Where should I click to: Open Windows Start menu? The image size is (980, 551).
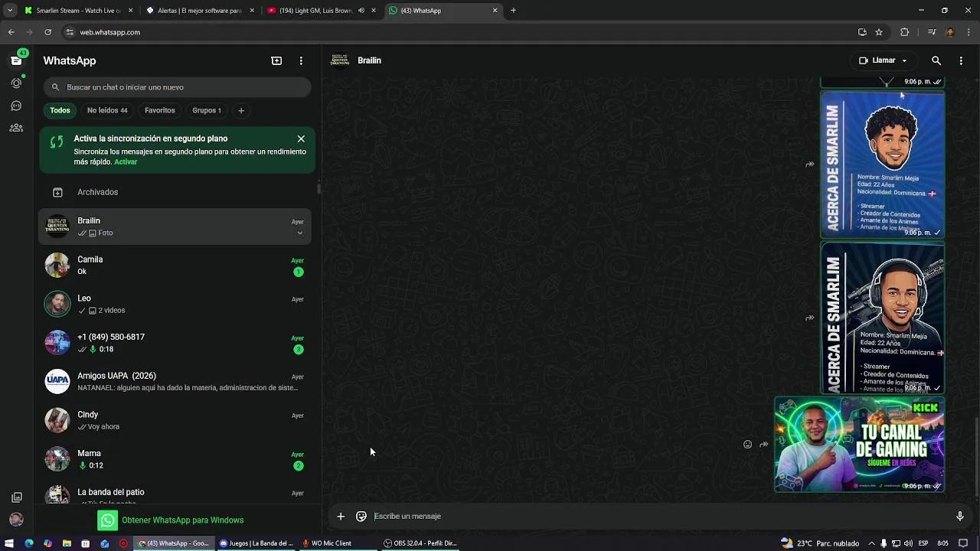point(9,543)
